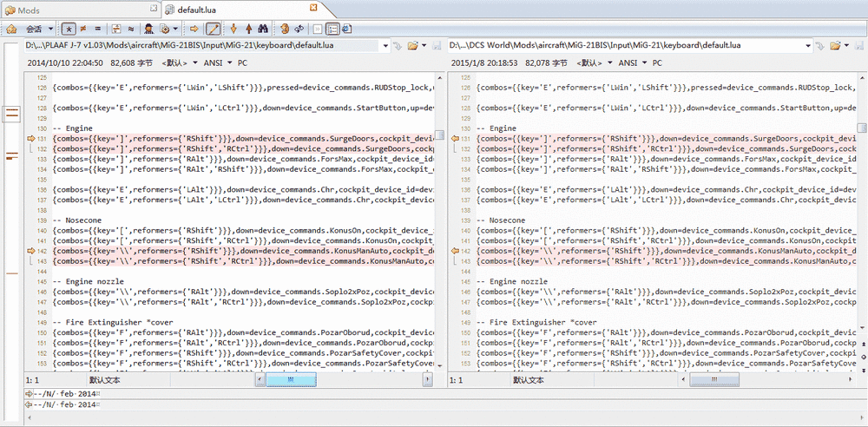868x427 pixels.
Task: Select '-- Nosecone' line in right pane
Action: pyautogui.click(x=501, y=220)
